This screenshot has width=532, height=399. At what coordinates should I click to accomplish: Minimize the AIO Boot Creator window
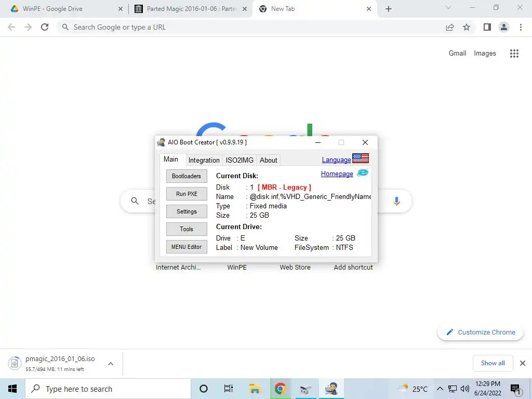318,142
